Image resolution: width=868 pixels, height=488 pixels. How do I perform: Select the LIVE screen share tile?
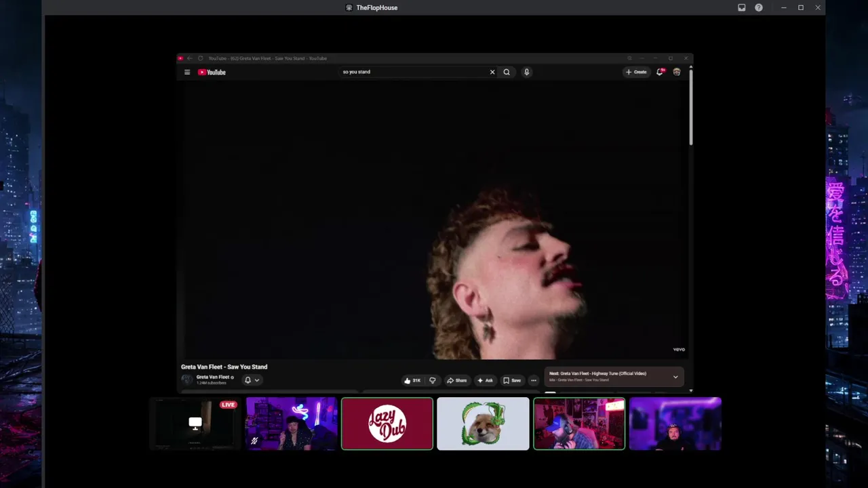point(195,424)
